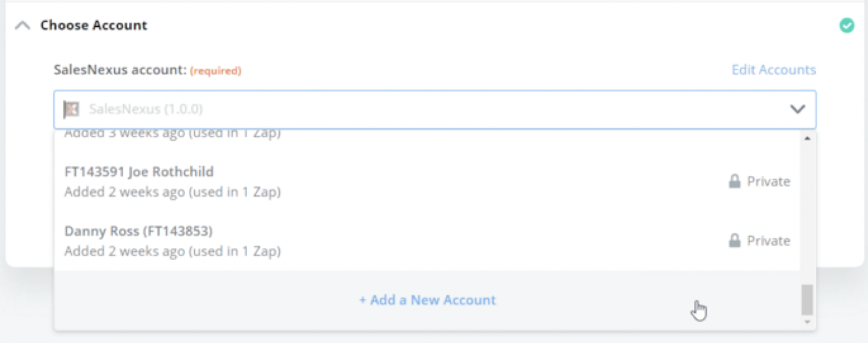Image resolution: width=868 pixels, height=347 pixels.
Task: Collapse the Choose Account section chevron
Action: [x=23, y=26]
